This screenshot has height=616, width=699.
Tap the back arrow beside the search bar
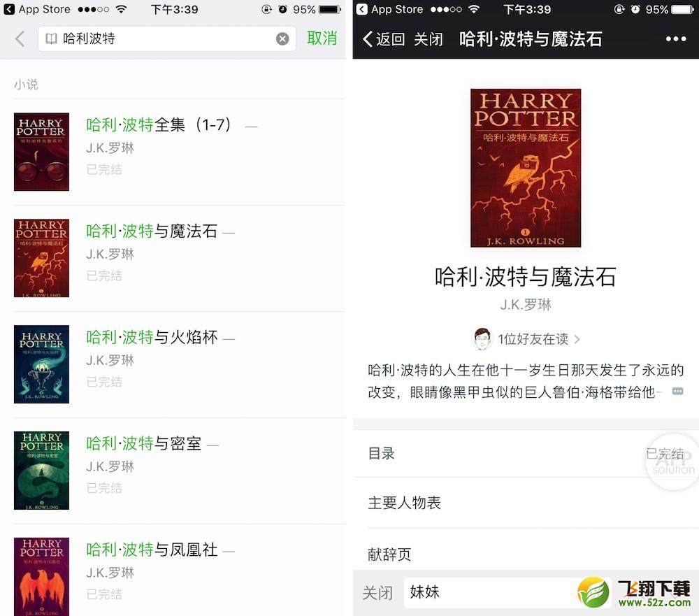point(20,39)
